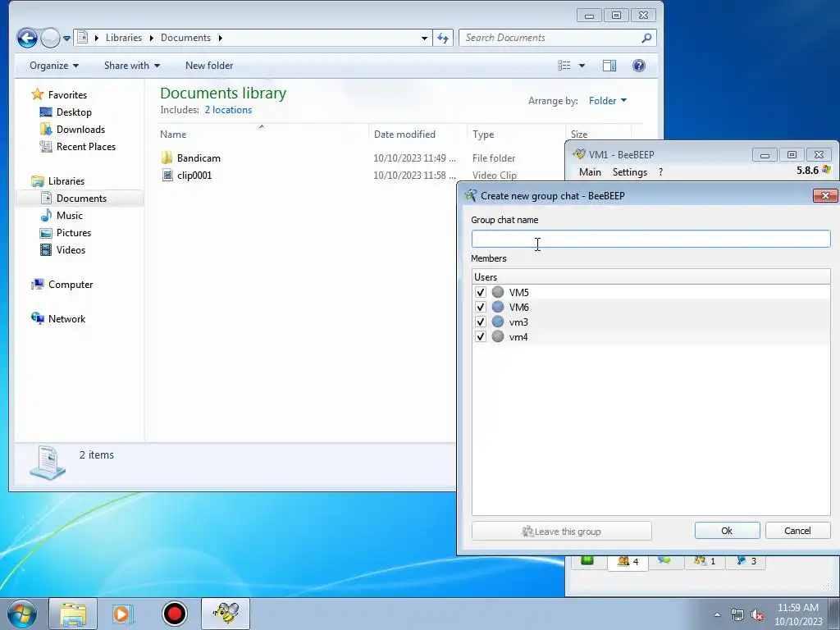
Task: Switch to the groups tab showing 1
Action: (x=705, y=561)
